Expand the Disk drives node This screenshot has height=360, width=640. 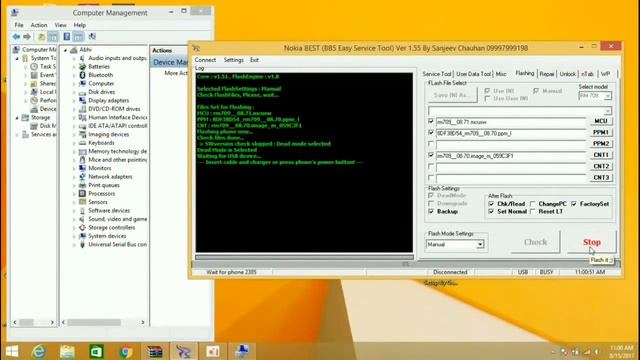(x=74, y=92)
